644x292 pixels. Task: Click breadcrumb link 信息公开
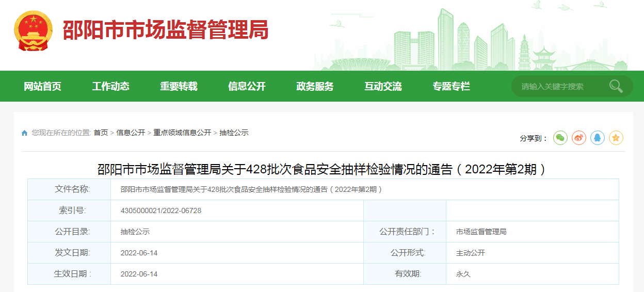point(131,133)
